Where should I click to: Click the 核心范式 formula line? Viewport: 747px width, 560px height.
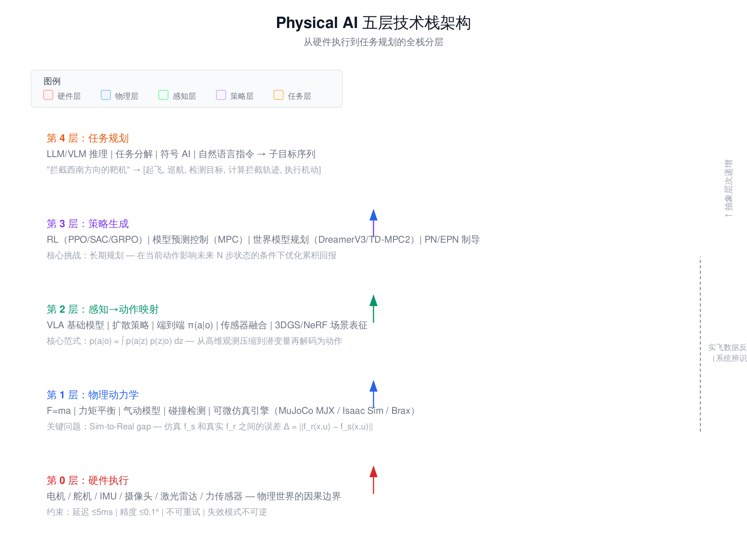(x=195, y=341)
